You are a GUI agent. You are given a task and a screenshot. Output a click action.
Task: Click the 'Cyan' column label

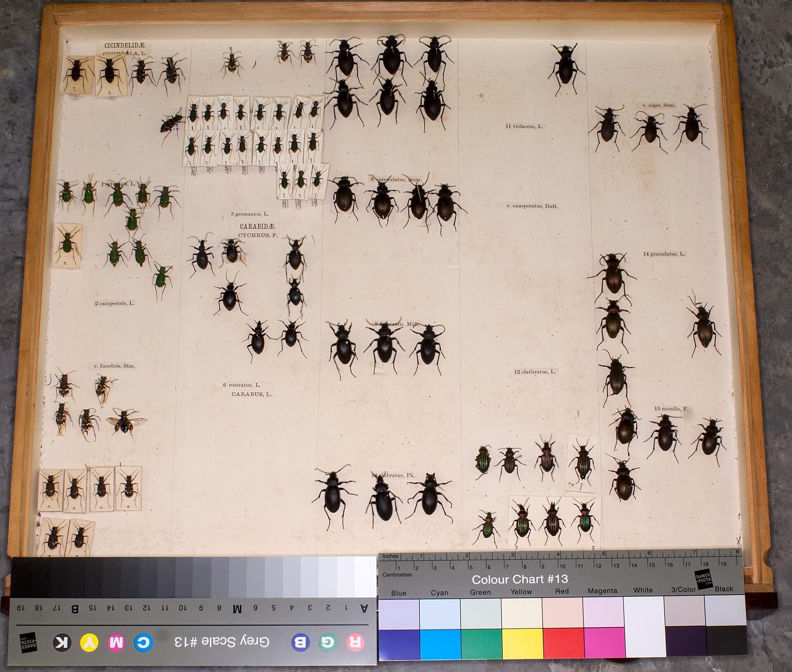[x=439, y=592]
